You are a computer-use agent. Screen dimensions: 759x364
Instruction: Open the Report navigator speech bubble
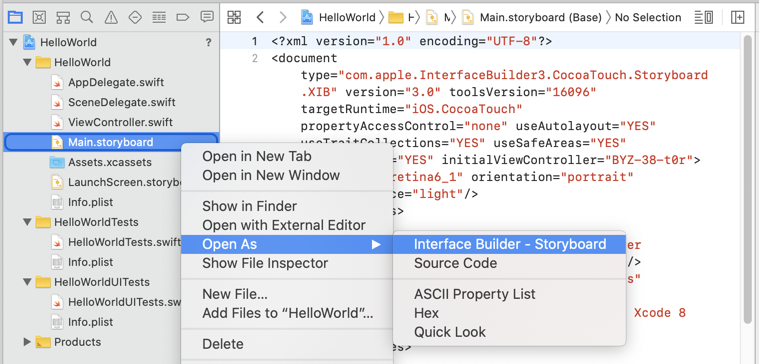[x=207, y=18]
